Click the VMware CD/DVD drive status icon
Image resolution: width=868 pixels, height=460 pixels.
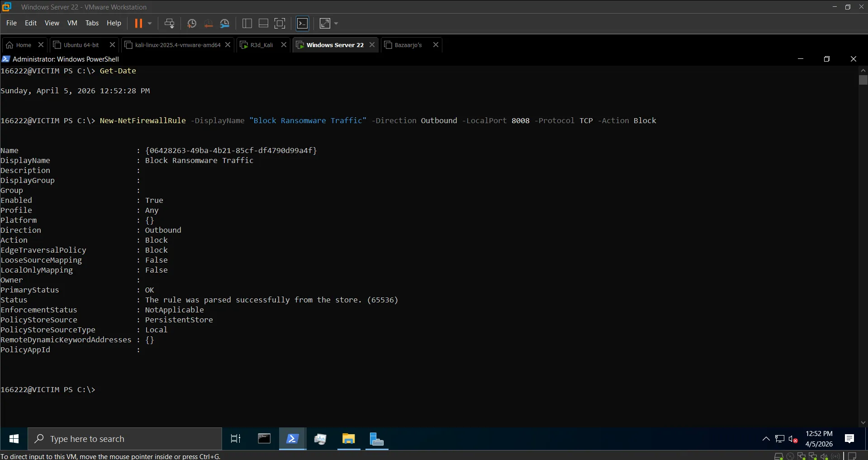tap(790, 456)
